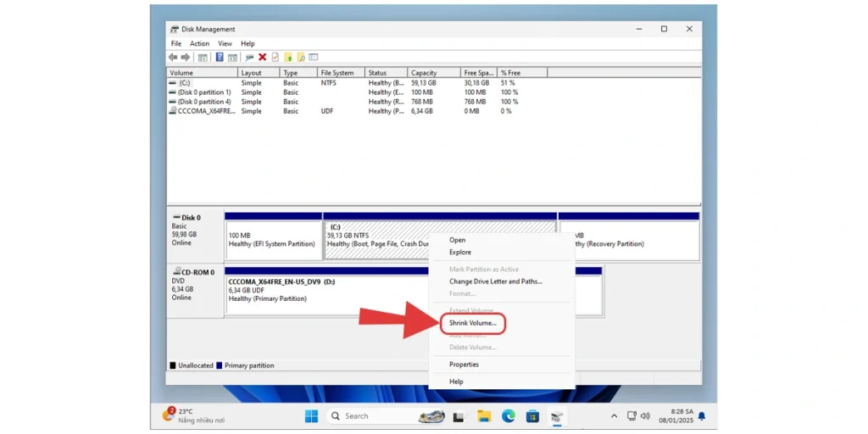Toggle the Show/Hide Action Pane toolbar icon
Screen dimensions: 868x434
(x=232, y=57)
